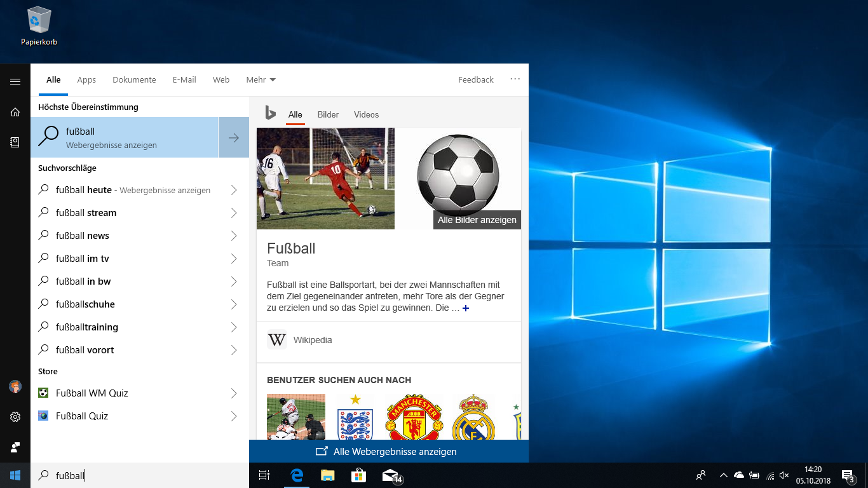This screenshot has width=868, height=488.
Task: Launch Microsoft Edge from taskbar
Action: tap(296, 475)
